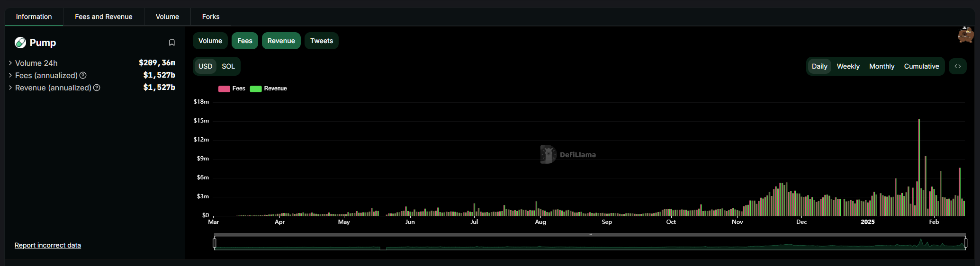Click the Pump protocol title
980x266 pixels.
pos(43,43)
